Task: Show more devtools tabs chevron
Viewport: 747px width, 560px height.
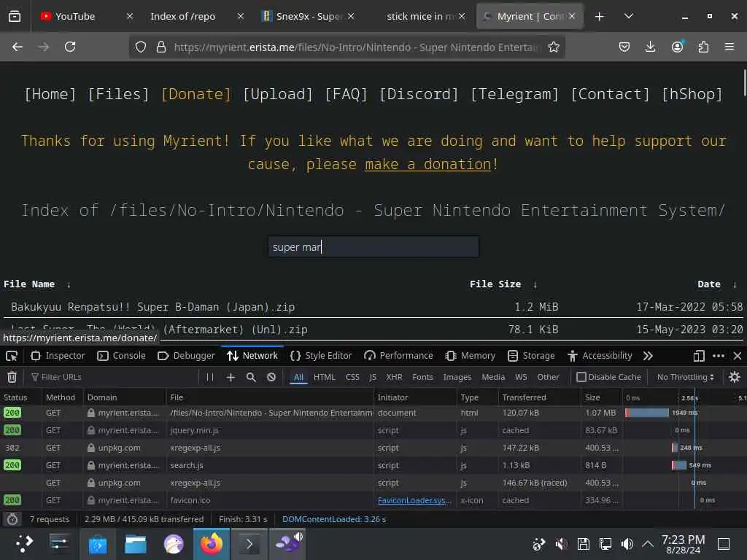Action: 648,356
